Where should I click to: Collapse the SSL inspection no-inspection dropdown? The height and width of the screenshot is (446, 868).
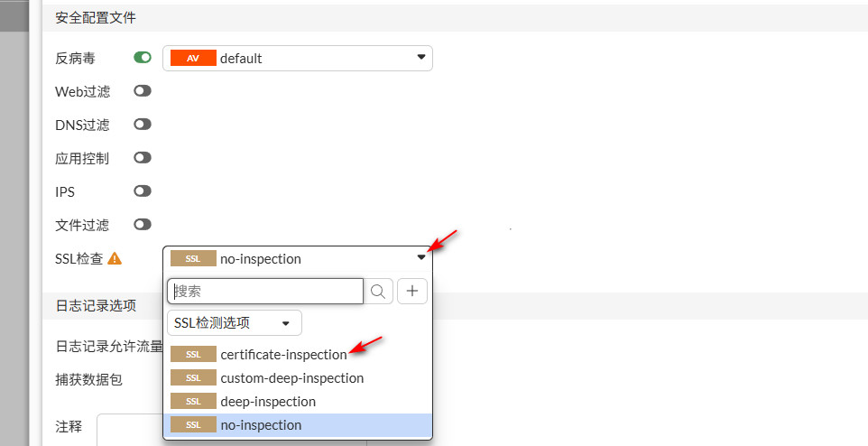297,259
